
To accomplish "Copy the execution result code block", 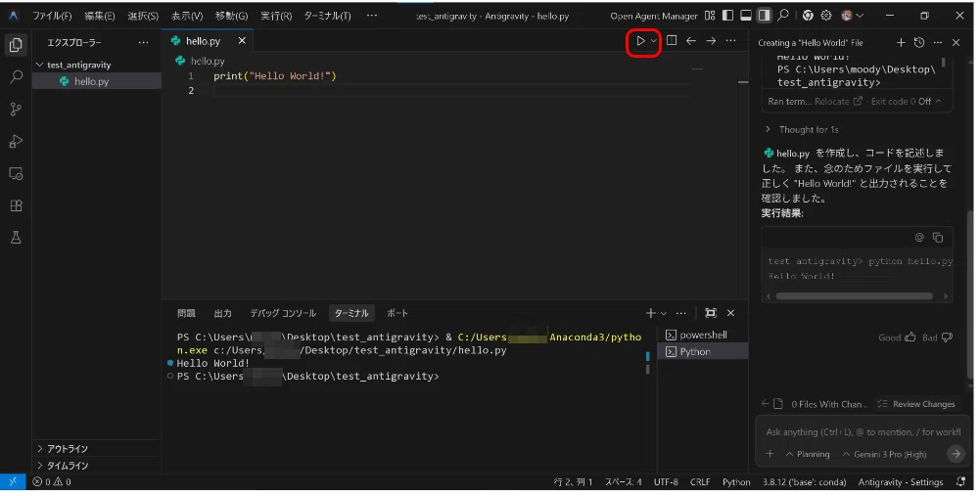I will pyautogui.click(x=938, y=238).
